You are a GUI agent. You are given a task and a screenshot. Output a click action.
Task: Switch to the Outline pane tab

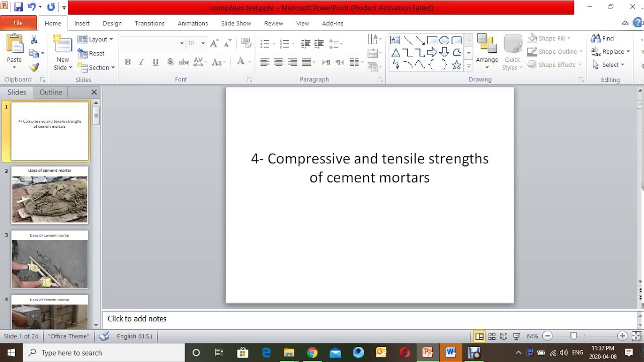coord(51,93)
